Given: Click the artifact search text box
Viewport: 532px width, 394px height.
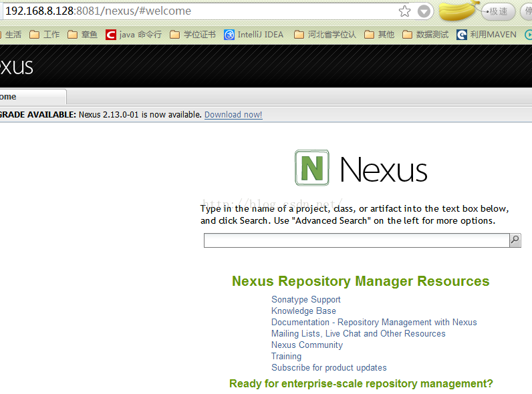Looking at the screenshot, I should coord(357,240).
